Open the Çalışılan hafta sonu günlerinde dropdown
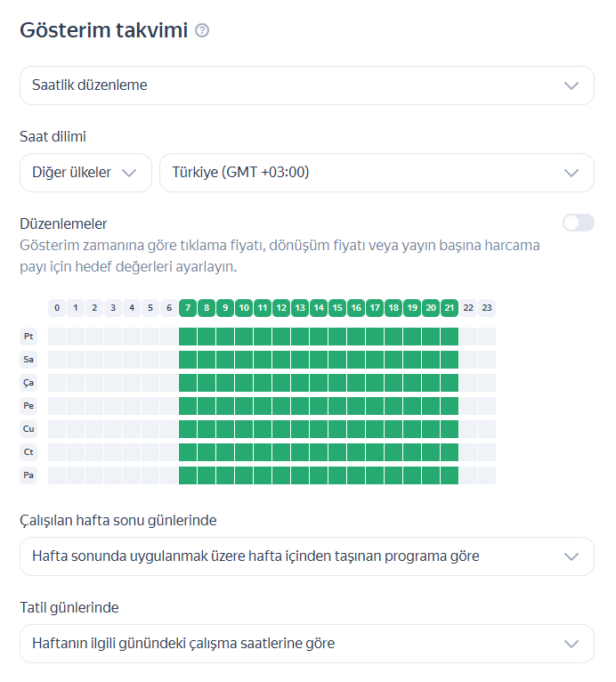 point(306,556)
